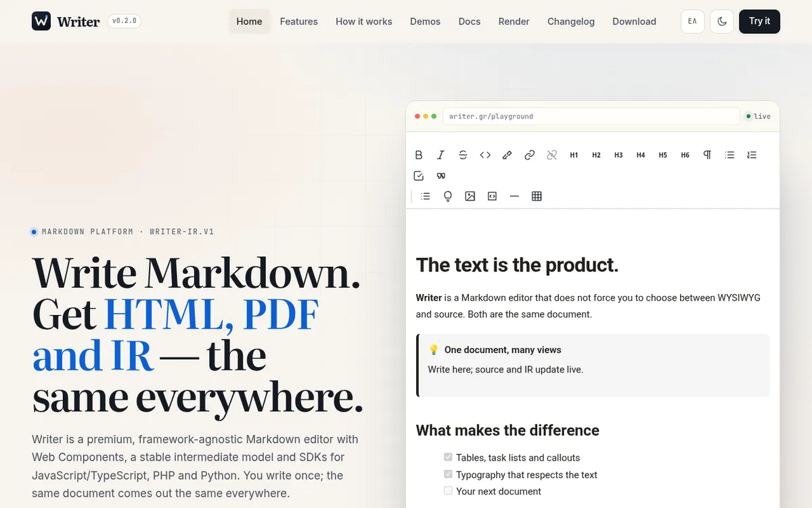This screenshot has height=508, width=812.
Task: Insert numbered list
Action: (752, 155)
